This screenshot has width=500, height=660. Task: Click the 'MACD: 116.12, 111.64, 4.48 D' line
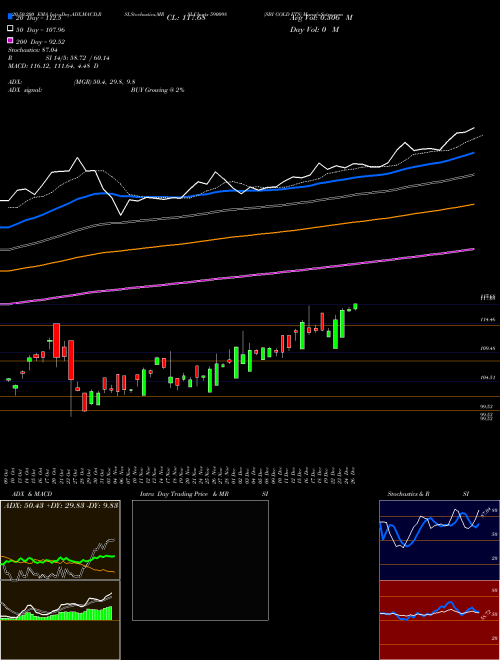point(53,66)
